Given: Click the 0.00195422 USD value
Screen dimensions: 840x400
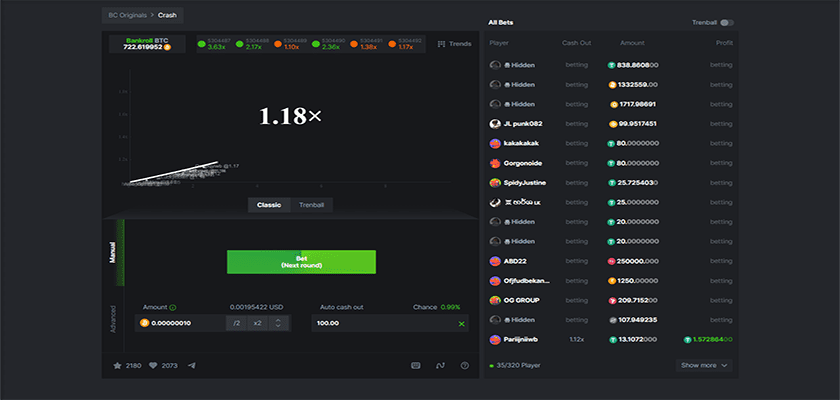Looking at the screenshot, I should 256,307.
